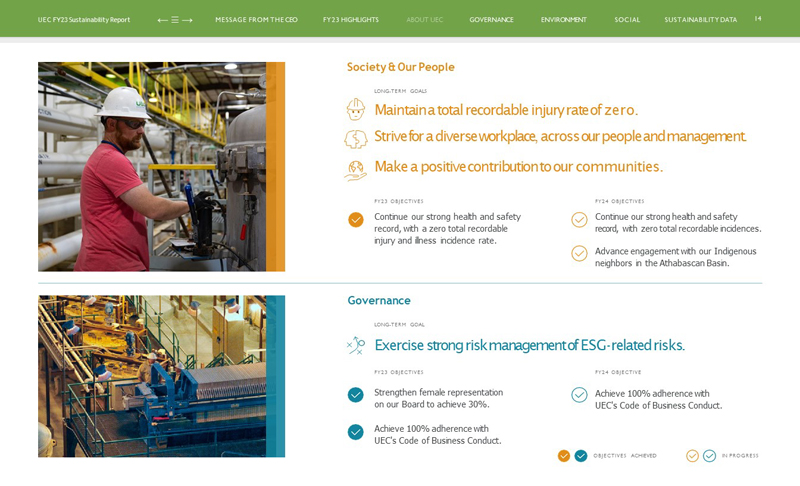Click the next page right arrow
Image resolution: width=800 pixels, height=486 pixels.
coord(187,20)
